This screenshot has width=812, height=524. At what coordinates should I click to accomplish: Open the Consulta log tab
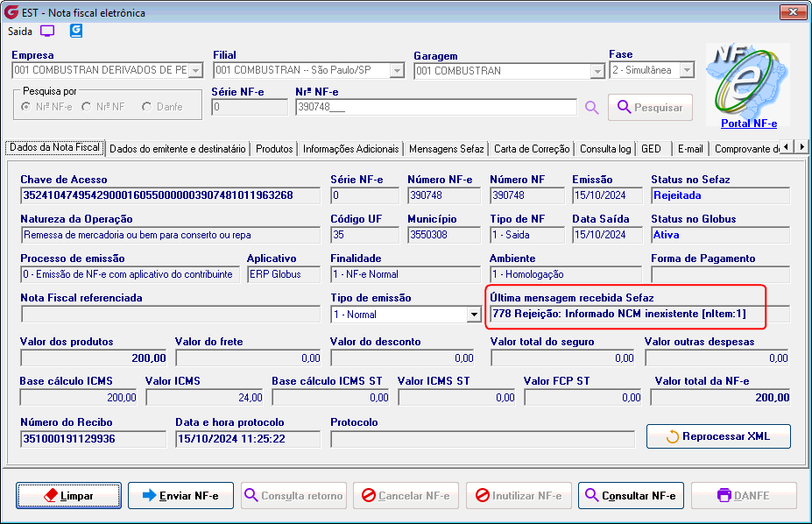tap(605, 149)
